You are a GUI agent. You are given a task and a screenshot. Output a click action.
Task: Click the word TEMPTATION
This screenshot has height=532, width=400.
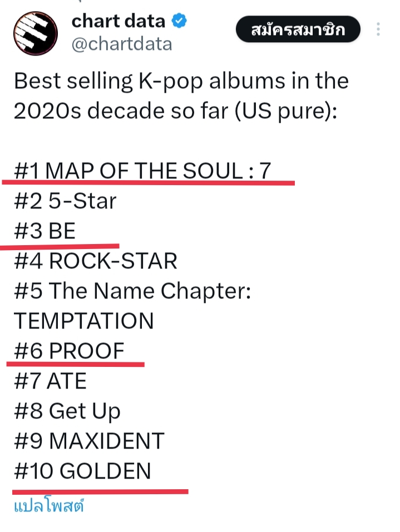click(83, 321)
